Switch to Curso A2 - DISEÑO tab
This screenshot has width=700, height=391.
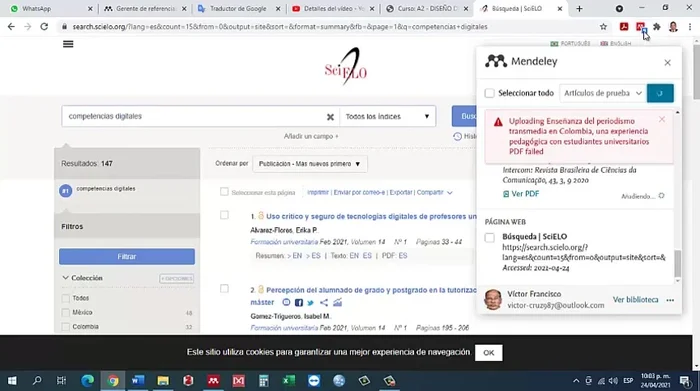(427, 8)
